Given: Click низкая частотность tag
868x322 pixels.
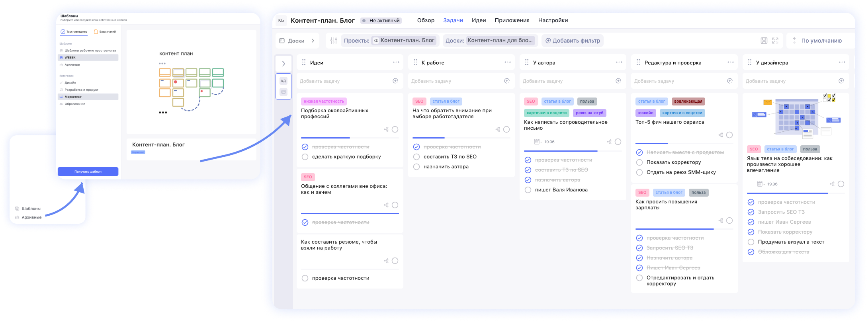Looking at the screenshot, I should [324, 101].
